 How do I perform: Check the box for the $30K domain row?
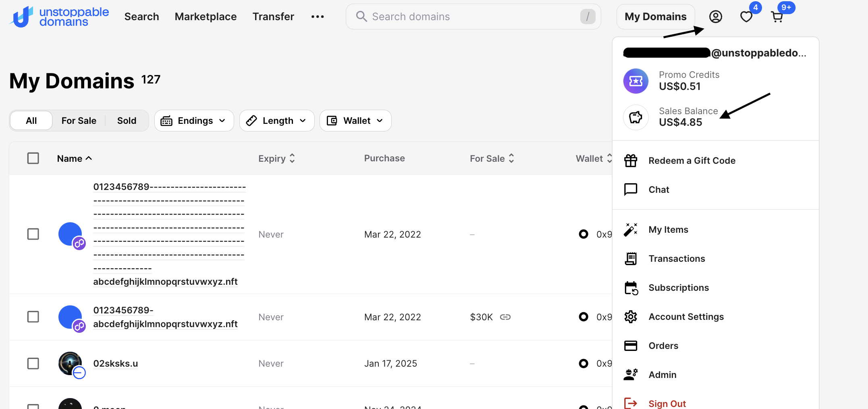[33, 317]
